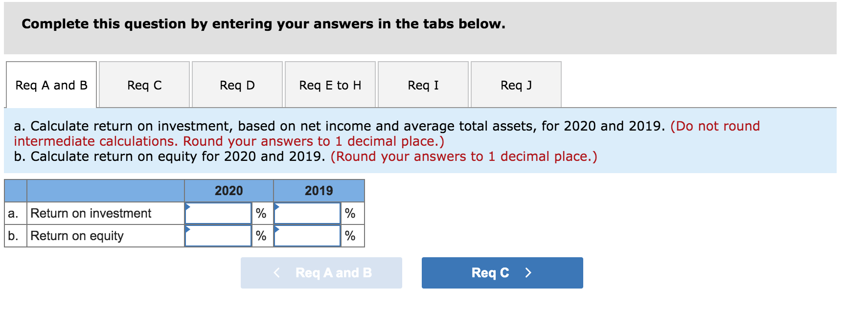Click the 2020 column header

pos(228,191)
